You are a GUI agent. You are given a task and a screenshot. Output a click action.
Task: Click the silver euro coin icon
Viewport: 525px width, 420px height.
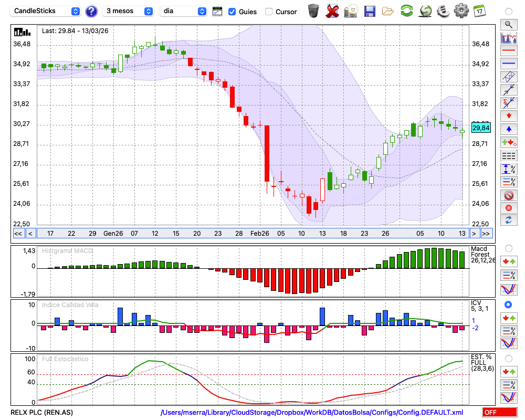coord(443,11)
